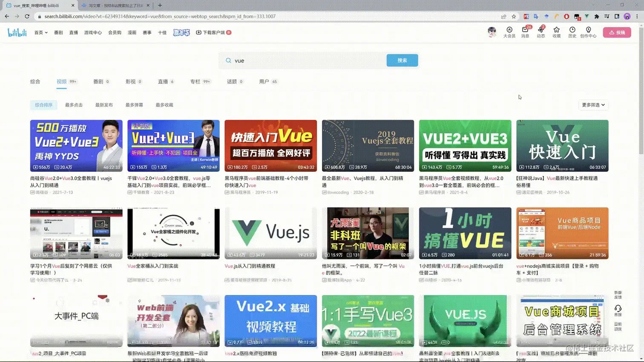
Task: Select the 视频 search tab
Action: coord(66,82)
